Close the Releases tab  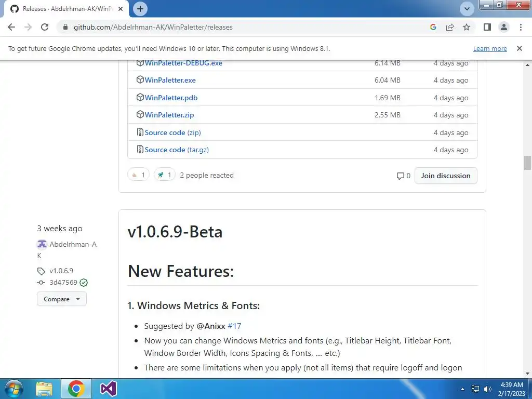click(121, 9)
